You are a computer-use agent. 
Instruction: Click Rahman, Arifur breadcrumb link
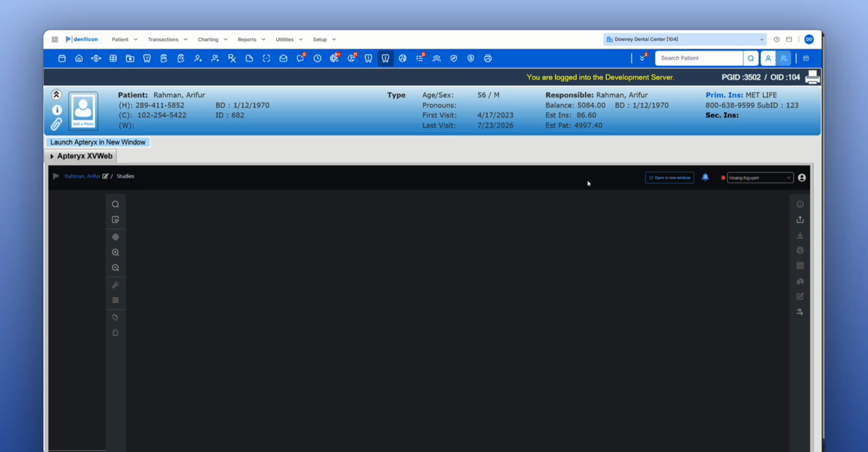point(82,176)
